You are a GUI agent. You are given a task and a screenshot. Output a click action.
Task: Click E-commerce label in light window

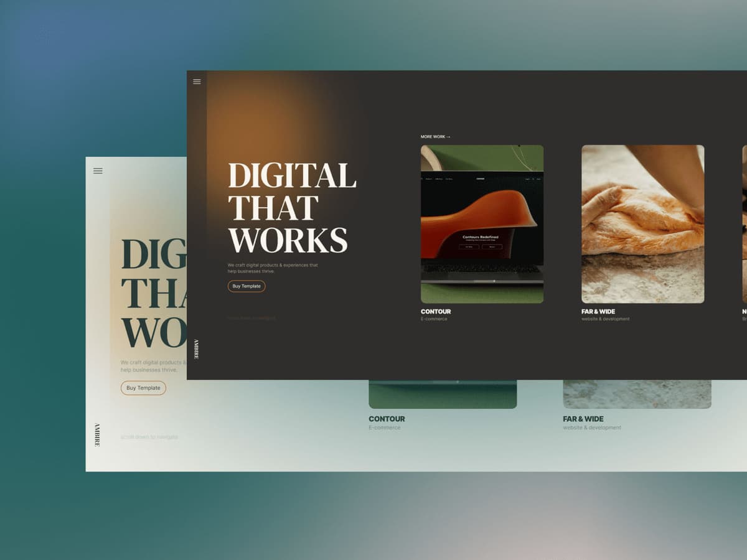tap(385, 428)
